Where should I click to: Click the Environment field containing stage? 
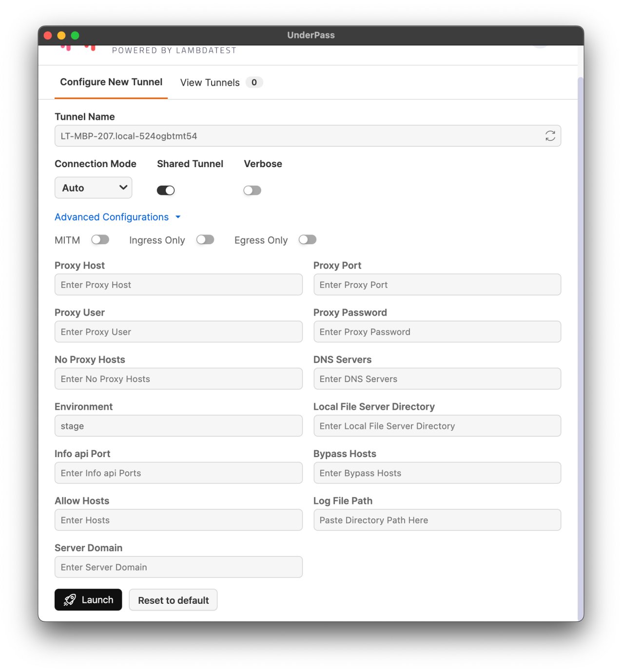178,426
